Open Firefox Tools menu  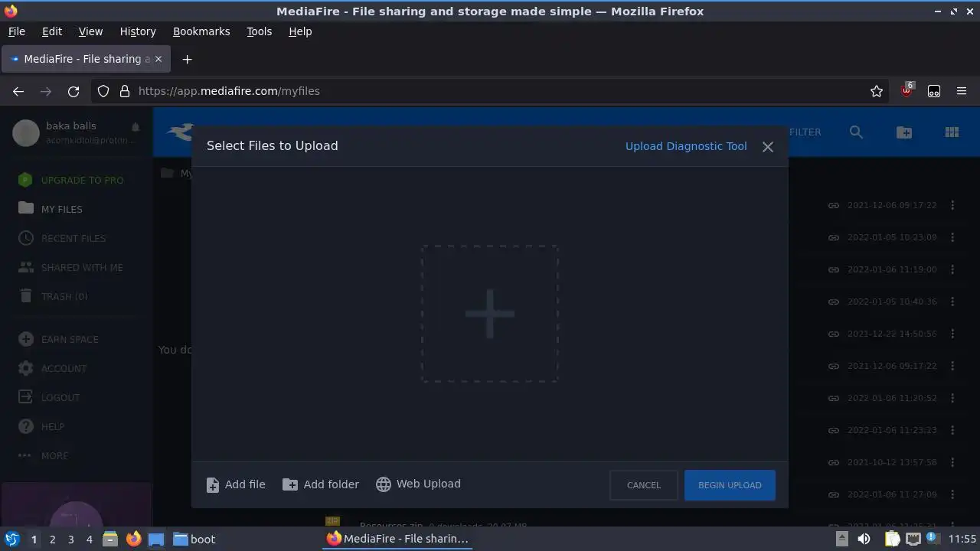[x=259, y=31]
